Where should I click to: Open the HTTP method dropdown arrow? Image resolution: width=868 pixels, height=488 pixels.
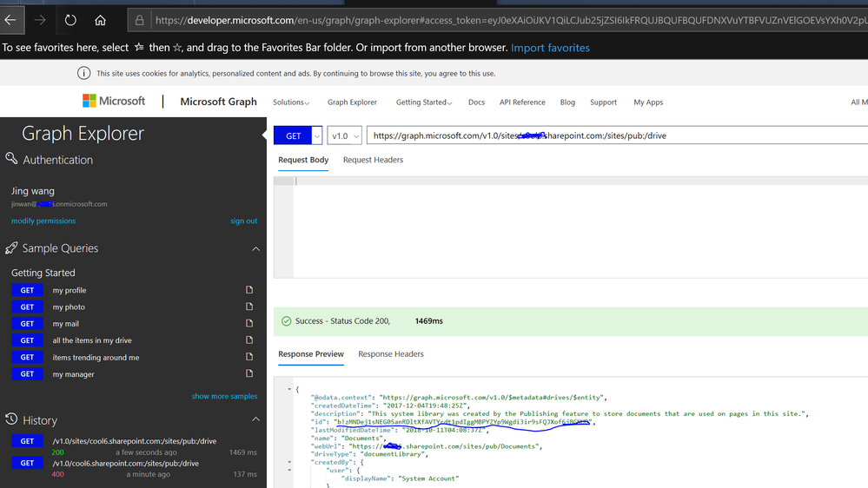[x=316, y=135]
